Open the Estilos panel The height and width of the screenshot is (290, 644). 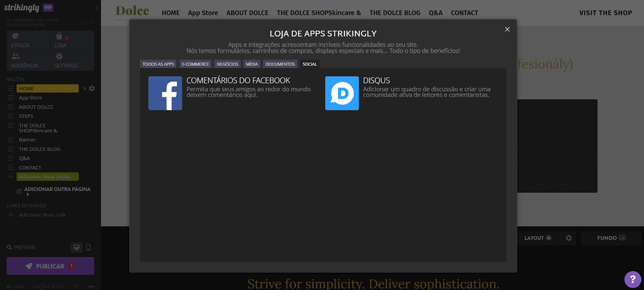pos(28,41)
